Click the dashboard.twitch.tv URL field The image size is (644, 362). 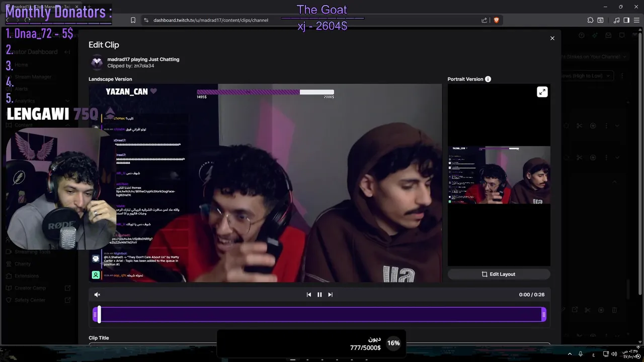[x=211, y=20]
